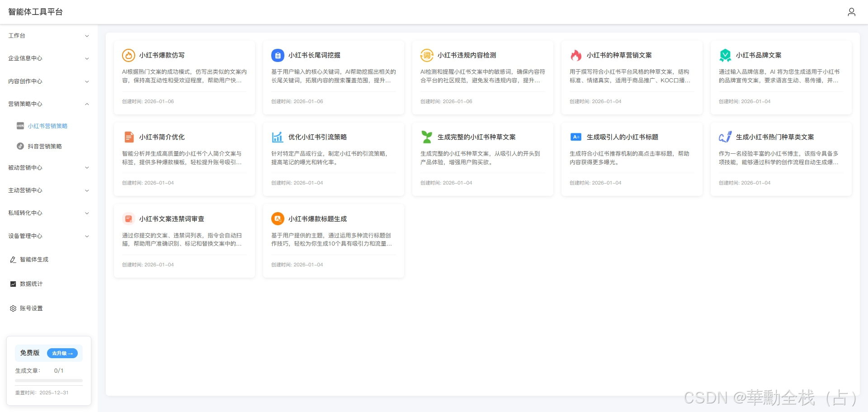Click the 生成完整的小红书种草文案 description text
This screenshot has width=868, height=412.
(480, 158)
